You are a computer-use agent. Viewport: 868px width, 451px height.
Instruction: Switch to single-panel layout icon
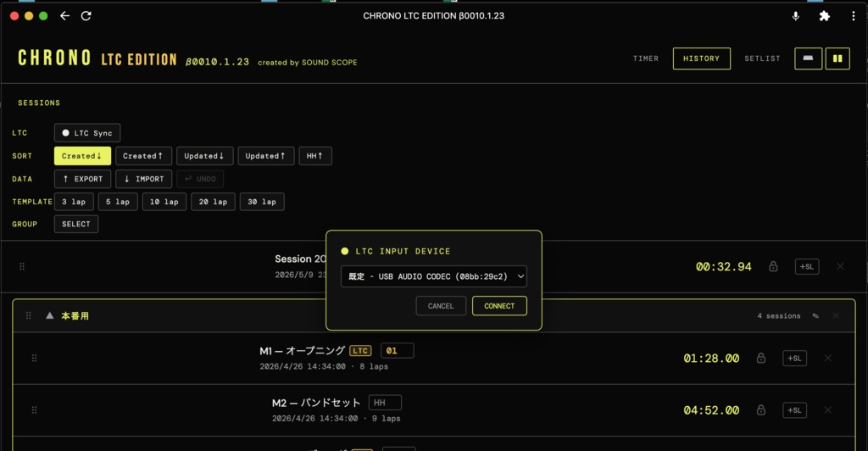[x=808, y=58]
